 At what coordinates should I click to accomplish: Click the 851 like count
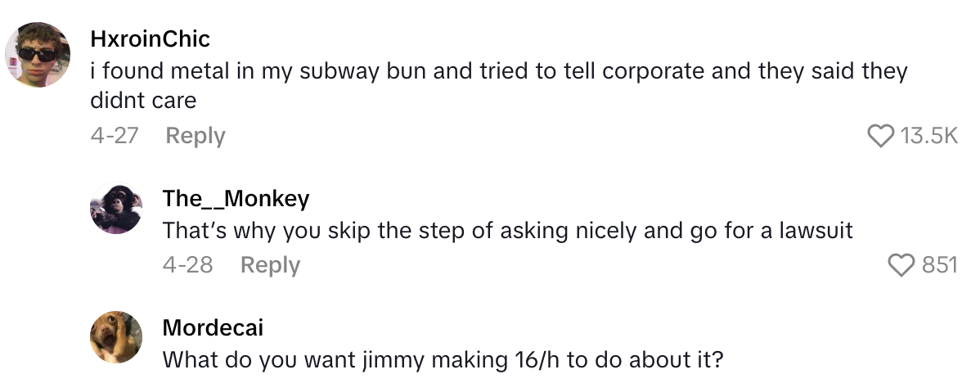click(939, 265)
